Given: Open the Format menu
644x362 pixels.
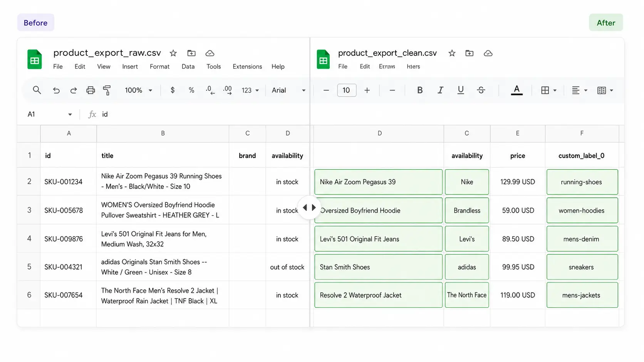Looking at the screenshot, I should [159, 67].
